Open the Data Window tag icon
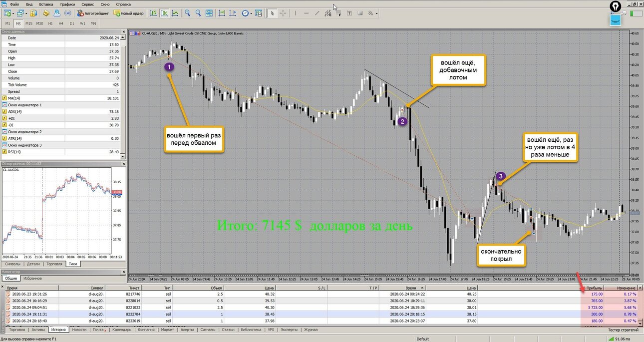Screen dimensions: 644x342 [x=46, y=13]
